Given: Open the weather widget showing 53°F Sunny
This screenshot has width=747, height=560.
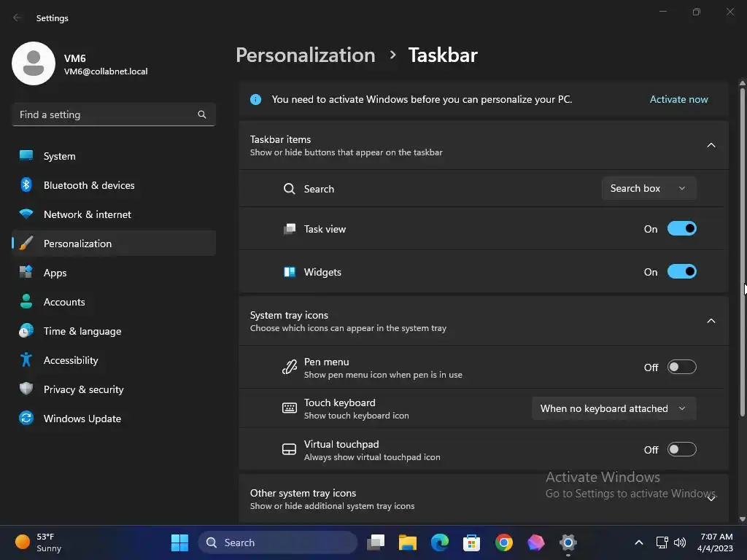Looking at the screenshot, I should pos(39,542).
